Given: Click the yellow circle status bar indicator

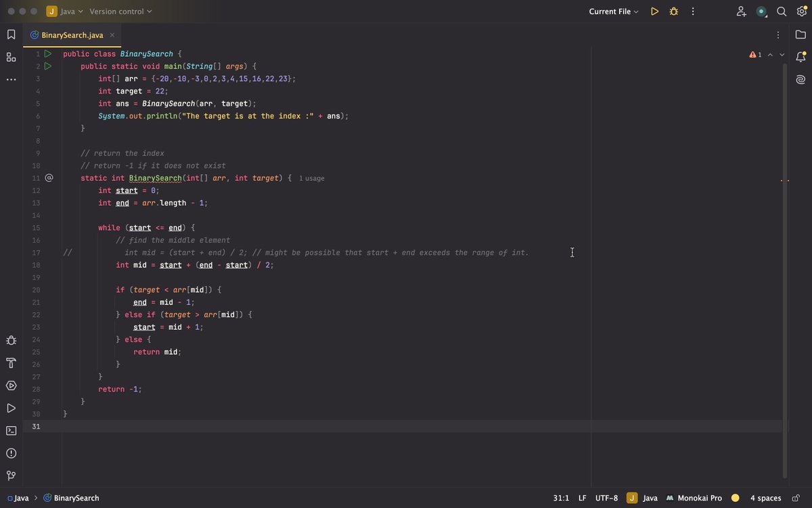Looking at the screenshot, I should [x=736, y=498].
